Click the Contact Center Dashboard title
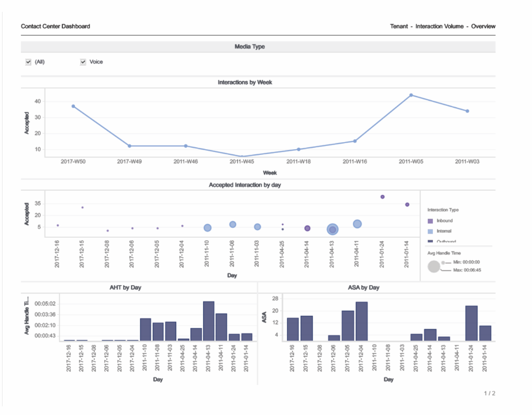The height and width of the screenshot is (415, 532). pyautogui.click(x=56, y=26)
